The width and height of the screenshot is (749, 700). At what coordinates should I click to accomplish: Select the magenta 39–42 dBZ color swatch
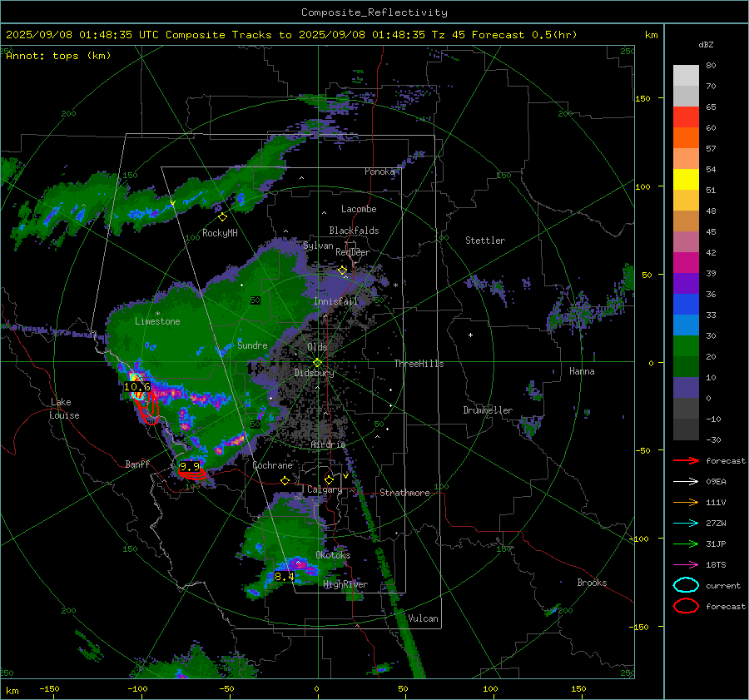686,263
